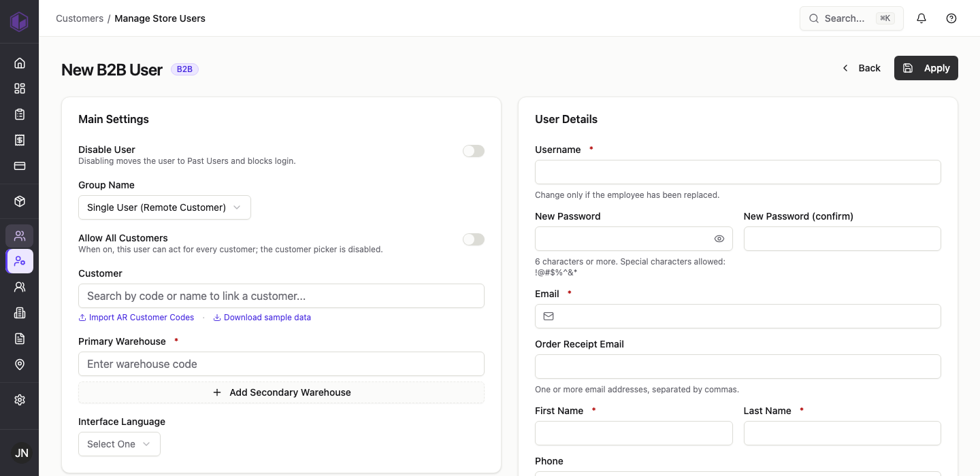Click the Main Settings heading
Viewport: 980px width, 476px height.
pyautogui.click(x=114, y=119)
